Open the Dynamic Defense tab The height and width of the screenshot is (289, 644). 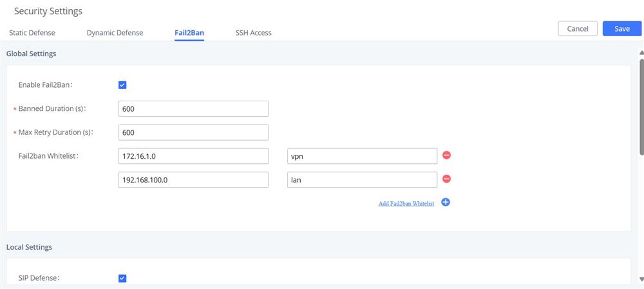(x=115, y=33)
